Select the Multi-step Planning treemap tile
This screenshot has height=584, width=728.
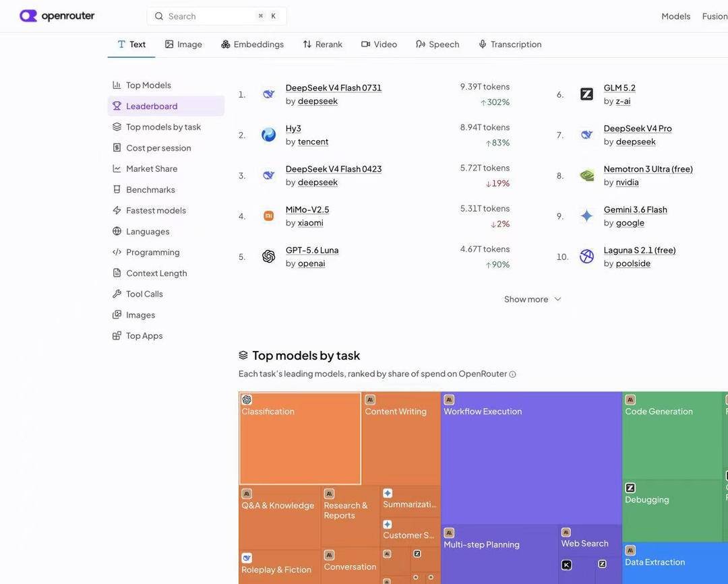click(x=499, y=554)
